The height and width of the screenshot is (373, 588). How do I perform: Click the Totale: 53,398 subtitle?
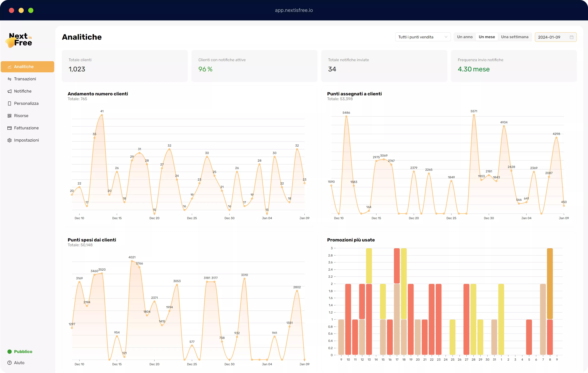tap(340, 99)
